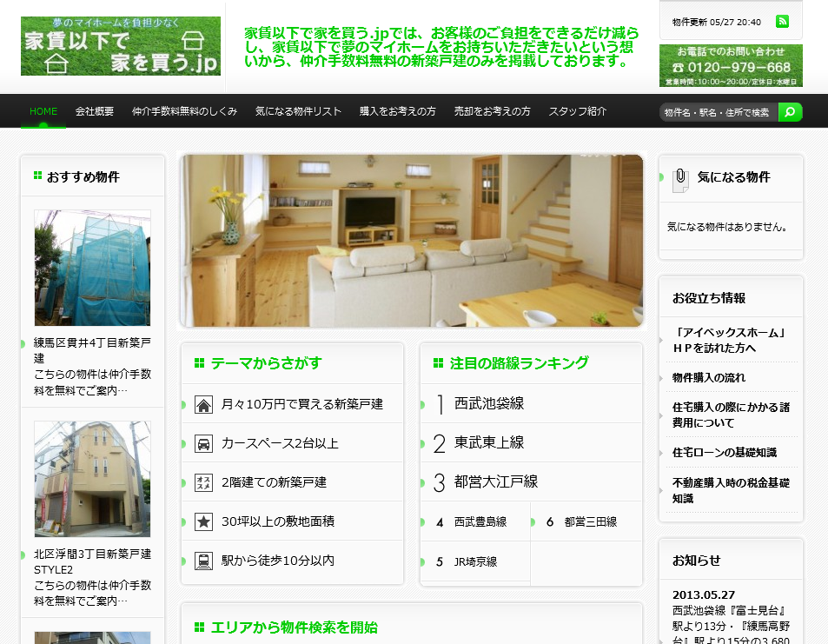The image size is (828, 644).
Task: Open 不動産購入時の税金基礎知識 link
Action: [x=731, y=491]
